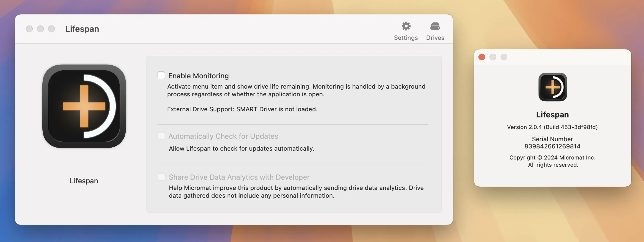
Task: Click the Copyright 2024 Micromat Inc. text
Action: [x=552, y=158]
